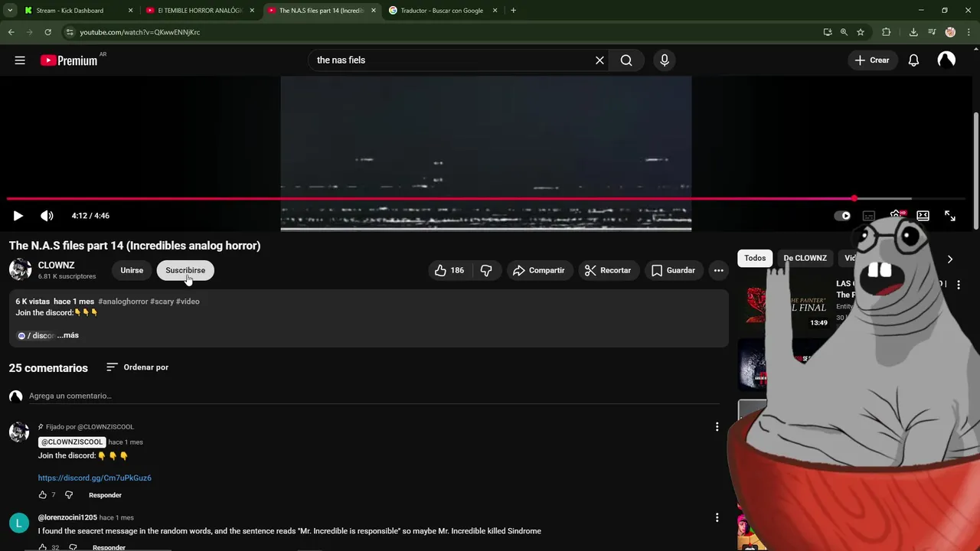Click the Unirse button

point(132,270)
